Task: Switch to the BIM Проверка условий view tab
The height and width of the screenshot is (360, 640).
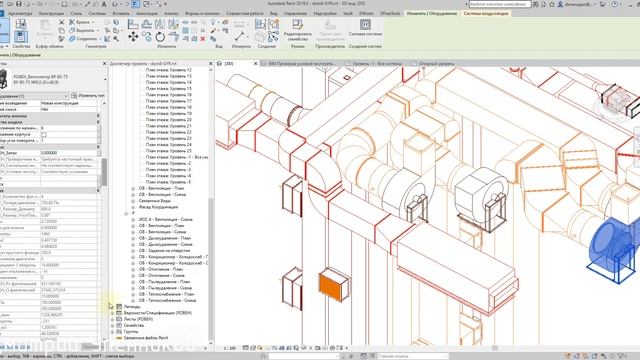Action: coord(298,64)
